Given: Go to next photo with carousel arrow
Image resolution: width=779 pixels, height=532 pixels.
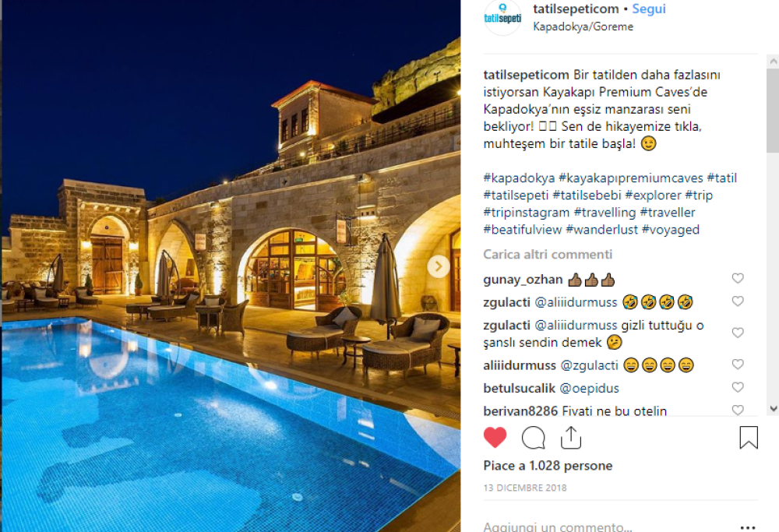Looking at the screenshot, I should pos(438,266).
